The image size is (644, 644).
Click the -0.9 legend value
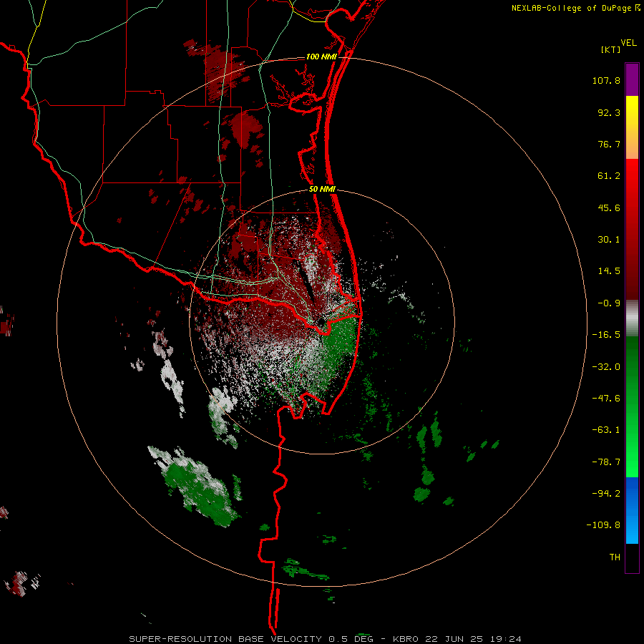coord(609,303)
